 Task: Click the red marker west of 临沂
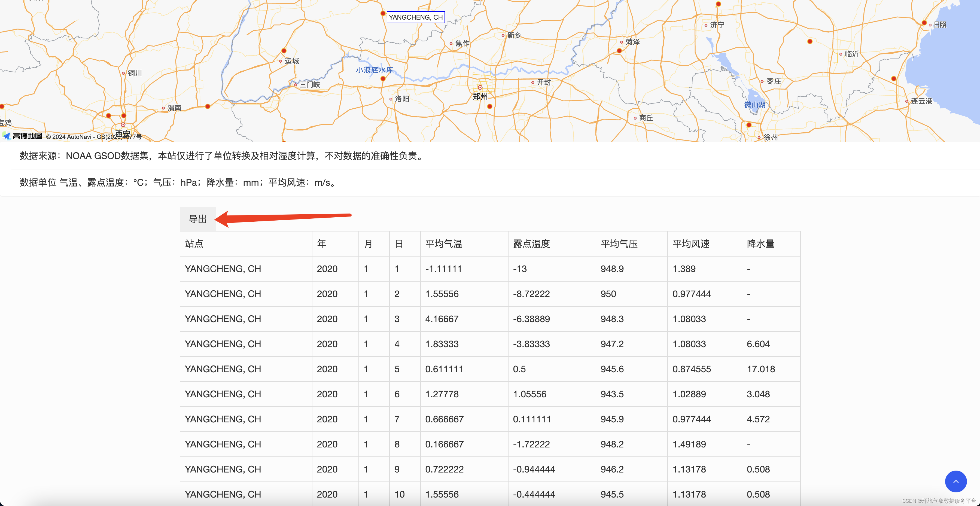[810, 41]
